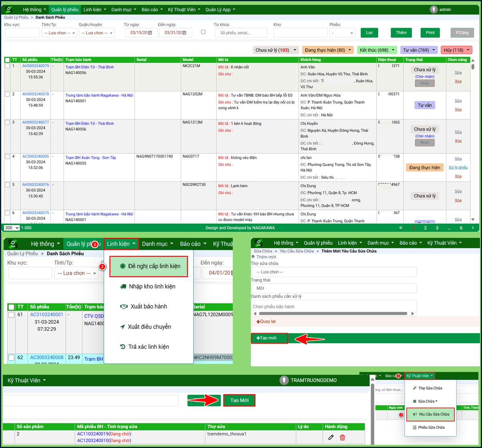Click the admin user avatar icon
The height and width of the screenshot is (448, 482).
pyautogui.click(x=434, y=10)
